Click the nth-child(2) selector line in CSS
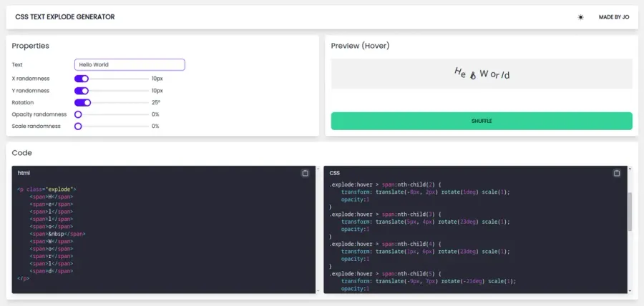 pos(385,184)
